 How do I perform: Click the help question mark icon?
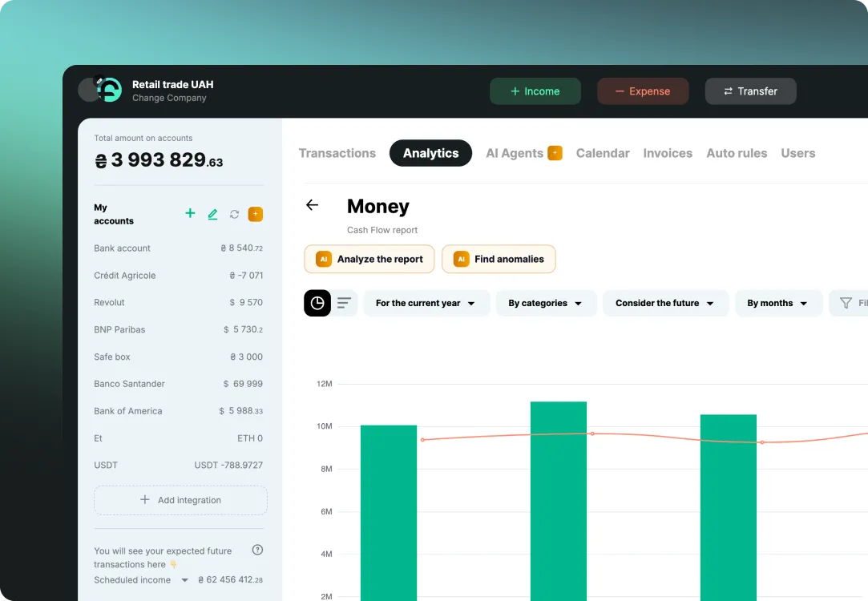point(257,550)
